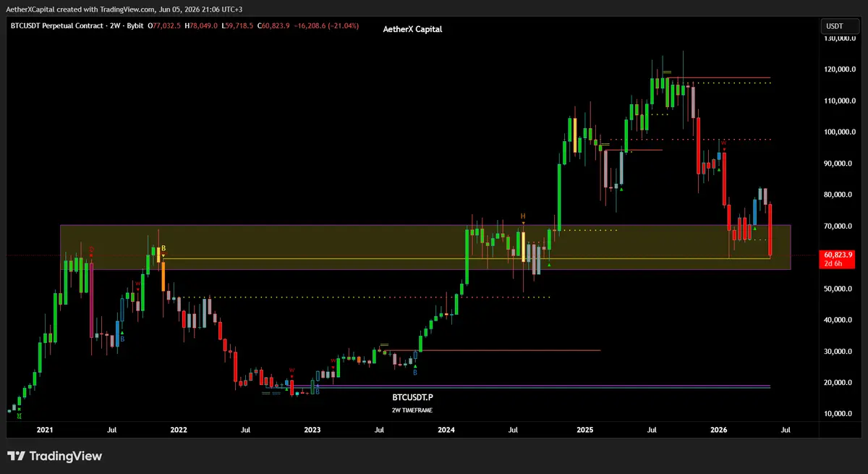This screenshot has width=868, height=474.
Task: Click the 120,000.0 price axis label
Action: click(839, 69)
